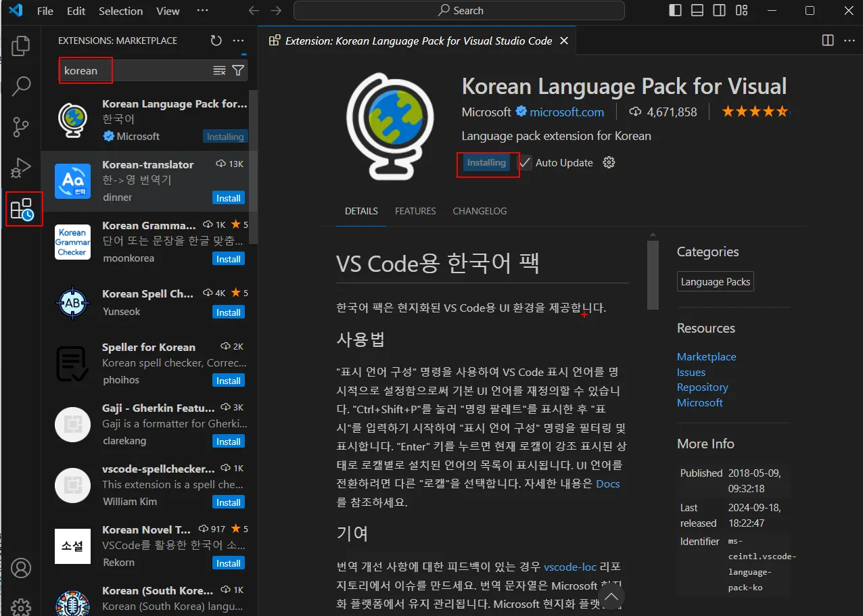Click the 4,671,858 install count
Image resolution: width=863 pixels, height=616 pixels.
click(663, 112)
